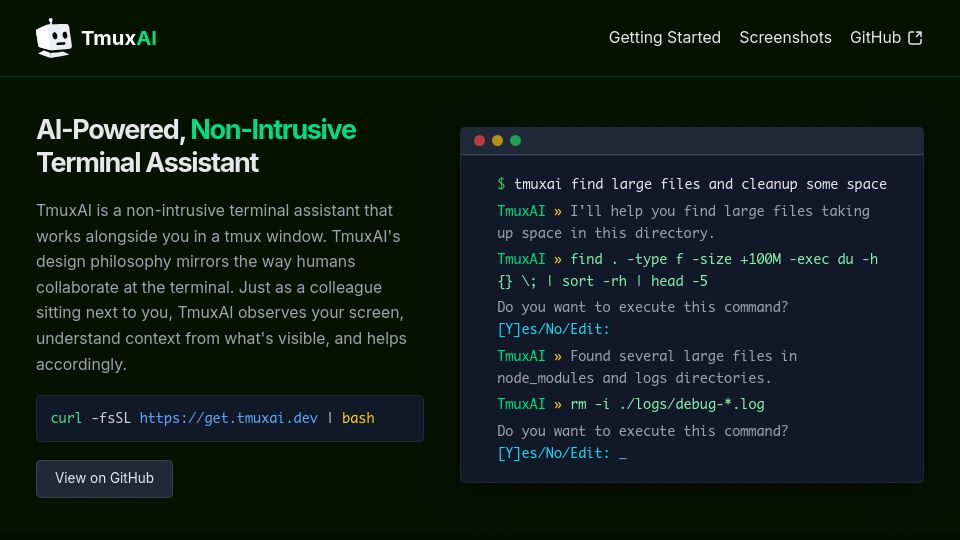
Task: Click the external link icon beside GitHub
Action: pyautogui.click(x=915, y=38)
